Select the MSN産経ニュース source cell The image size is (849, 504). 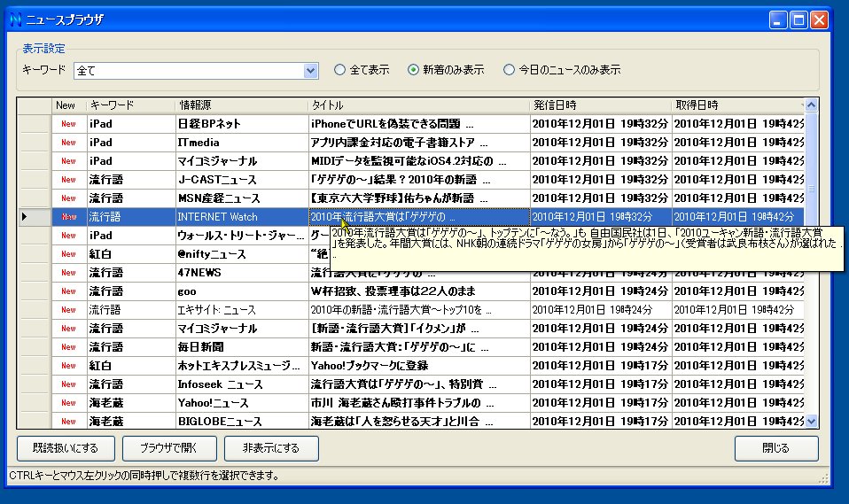click(242, 198)
